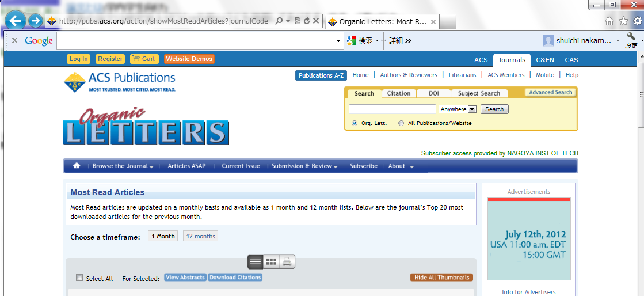644x296 pixels.
Task: Switch to list view icon
Action: (x=255, y=261)
